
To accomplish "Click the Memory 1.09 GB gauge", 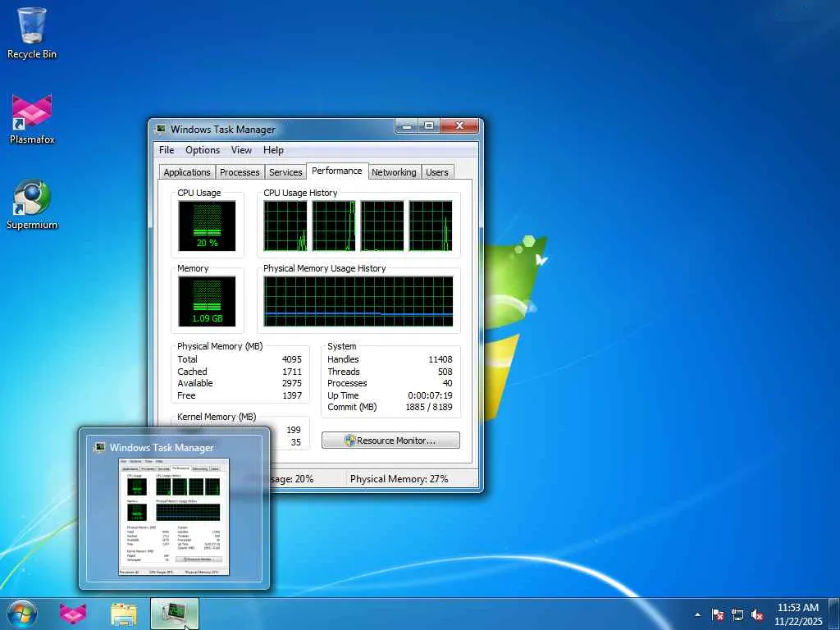I will pos(207,301).
